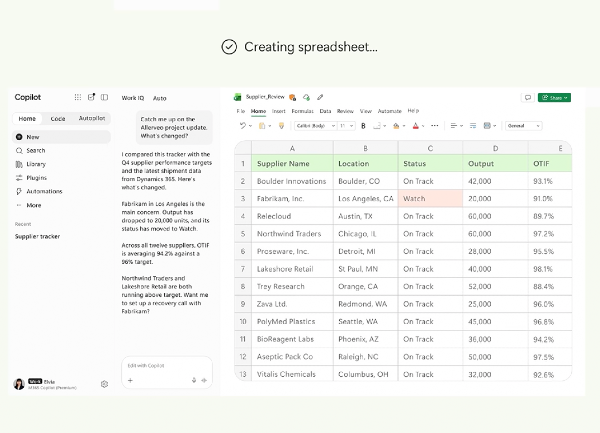600x433 pixels.
Task: Click the text alignment icon
Action: (x=454, y=125)
